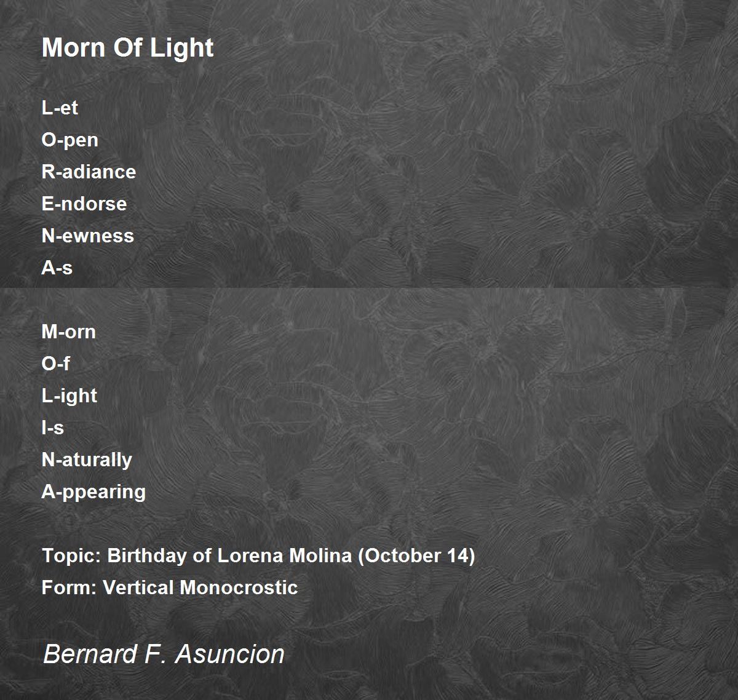Viewport: 738px width, 700px height.
Task: Click the author name Bernard F. Asuncion
Action: [x=164, y=654]
